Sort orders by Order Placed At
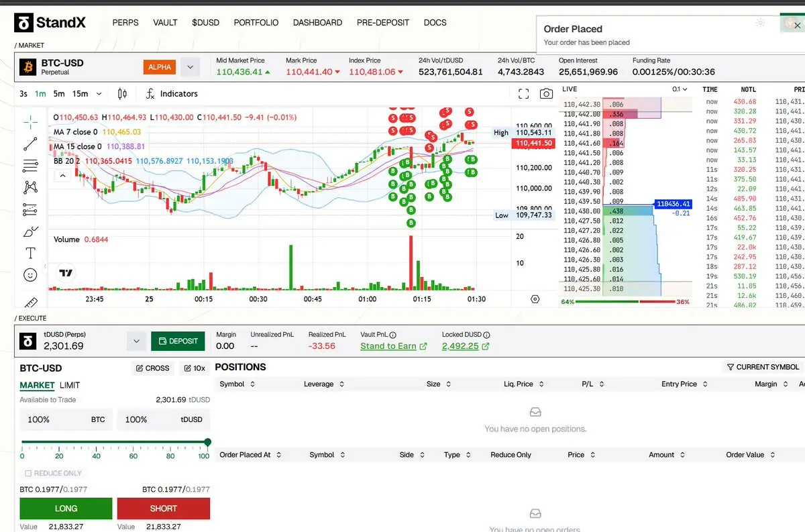Image resolution: width=805 pixels, height=532 pixels. (250, 455)
